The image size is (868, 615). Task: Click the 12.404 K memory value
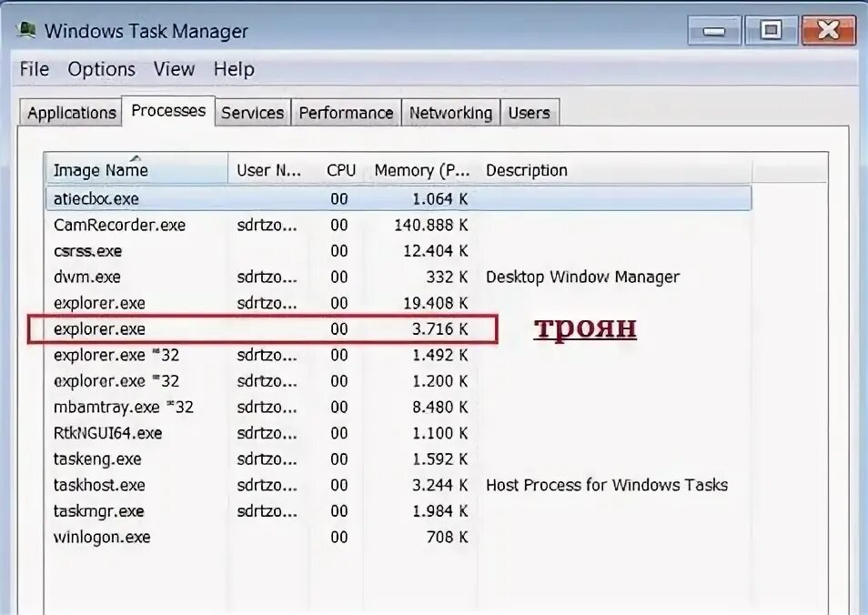[x=435, y=251]
